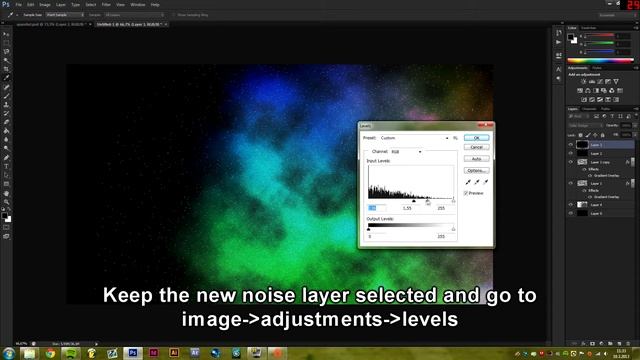Select the Eyedropper tool in the toolbox
This screenshot has height=360, width=640.
[x=6, y=78]
